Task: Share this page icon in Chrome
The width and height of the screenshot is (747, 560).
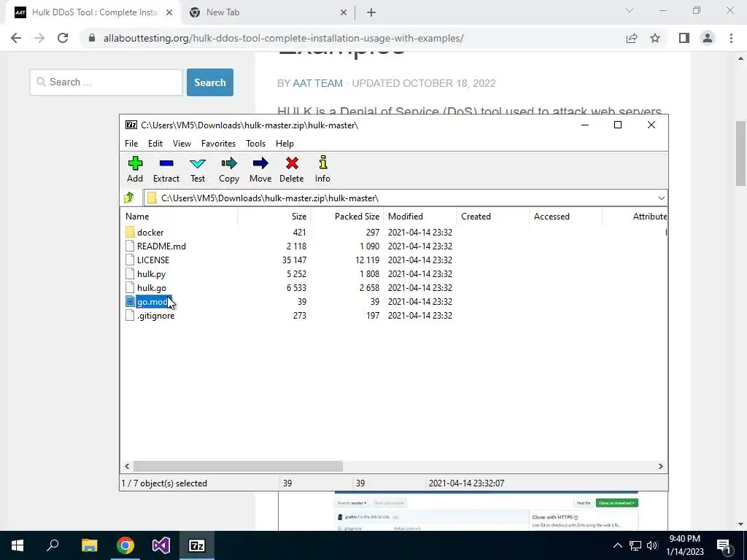Action: (632, 38)
